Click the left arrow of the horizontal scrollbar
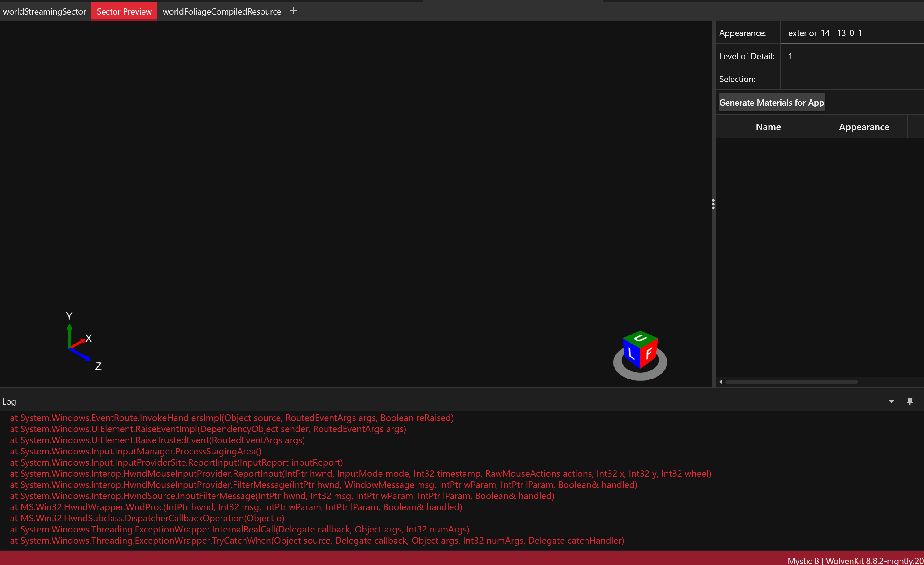The image size is (924, 565). coord(721,381)
